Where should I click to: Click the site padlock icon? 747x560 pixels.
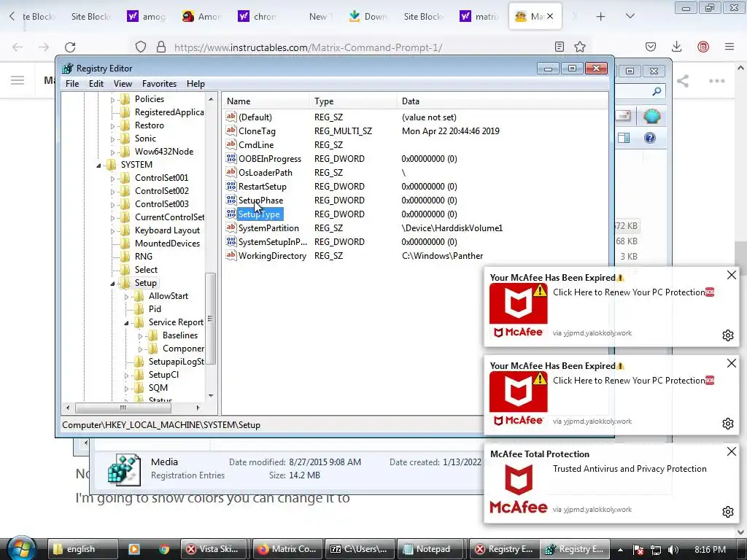161,47
